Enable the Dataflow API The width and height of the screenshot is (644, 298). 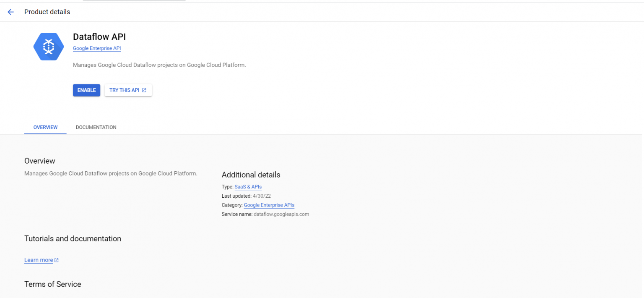coord(86,90)
